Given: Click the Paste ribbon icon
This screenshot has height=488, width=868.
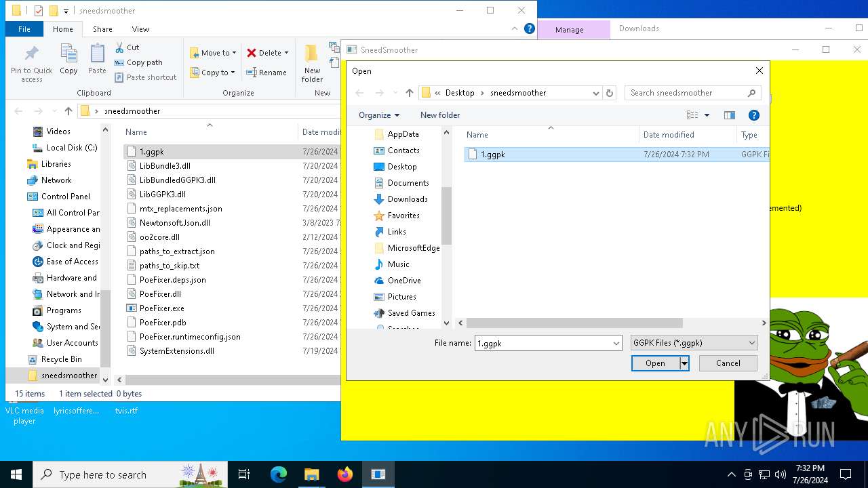Looking at the screenshot, I should 97,60.
